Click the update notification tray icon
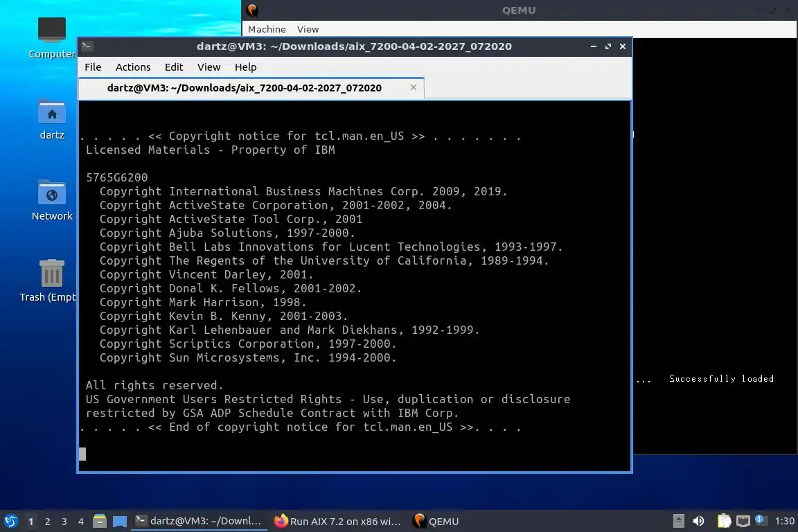This screenshot has height=532, width=798. [x=759, y=520]
